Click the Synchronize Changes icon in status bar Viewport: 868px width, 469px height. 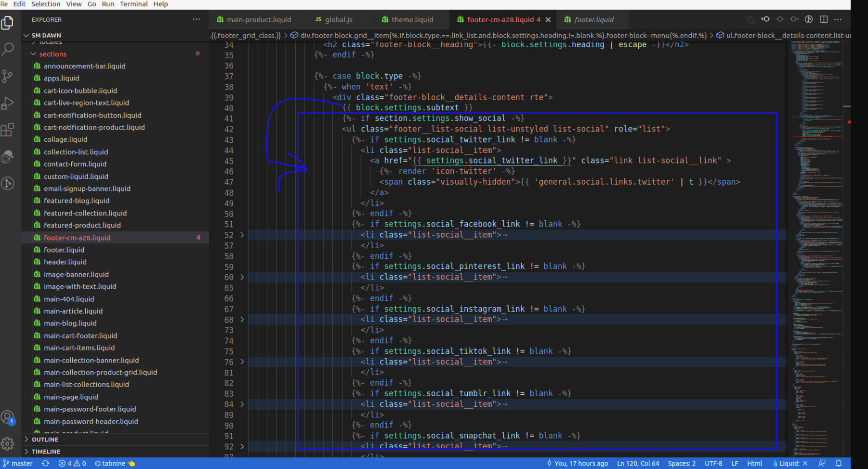click(x=45, y=463)
